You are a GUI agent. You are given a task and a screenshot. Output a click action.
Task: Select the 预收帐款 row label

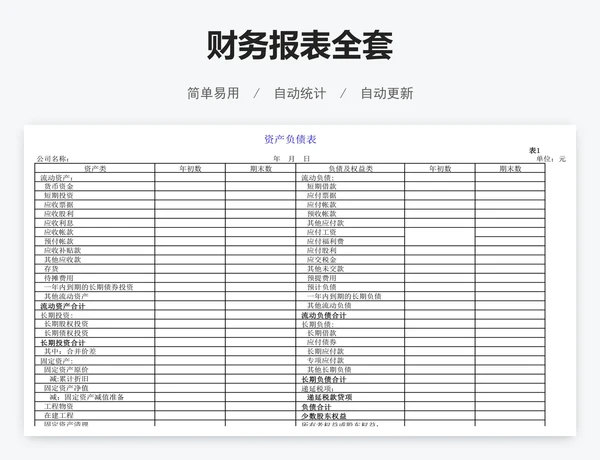click(321, 214)
